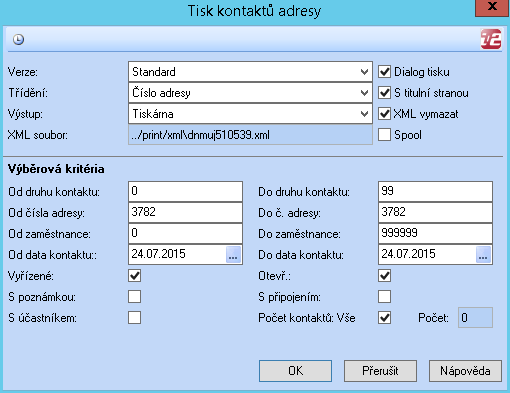Image resolution: width=510 pixels, height=393 pixels.
Task: Enable the S účastníkem checkbox
Action: click(x=134, y=318)
